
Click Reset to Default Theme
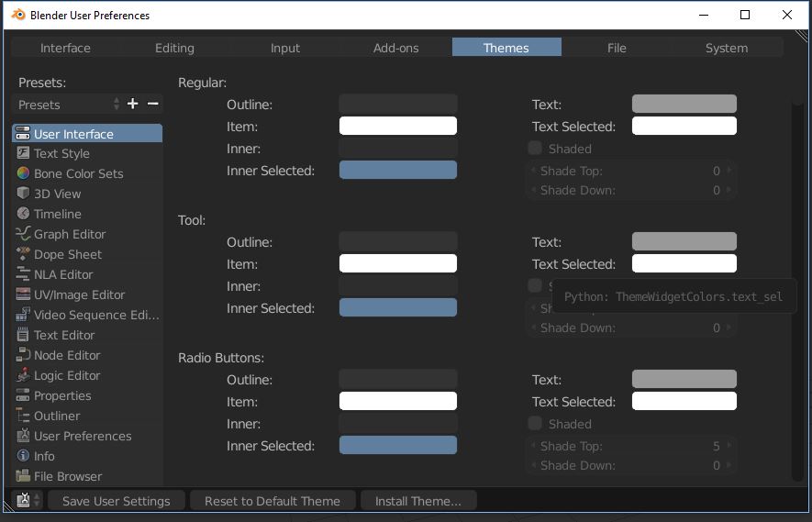click(273, 501)
